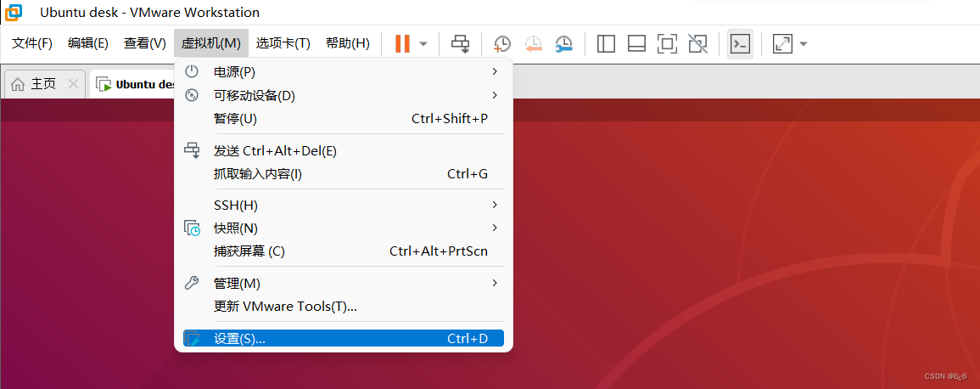
Task: Expand the power options dropdown arrow
Action: (x=423, y=44)
